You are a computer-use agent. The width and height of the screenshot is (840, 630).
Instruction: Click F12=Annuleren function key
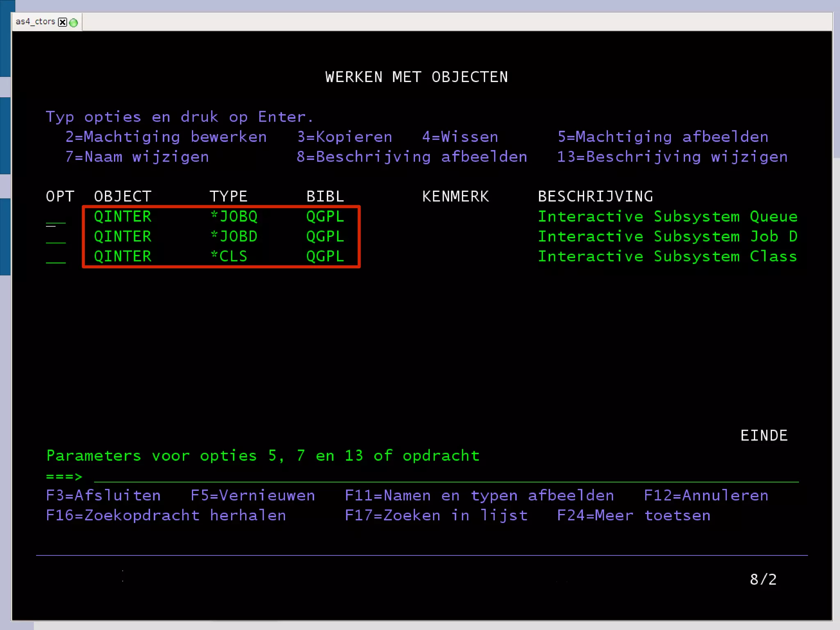[705, 496]
